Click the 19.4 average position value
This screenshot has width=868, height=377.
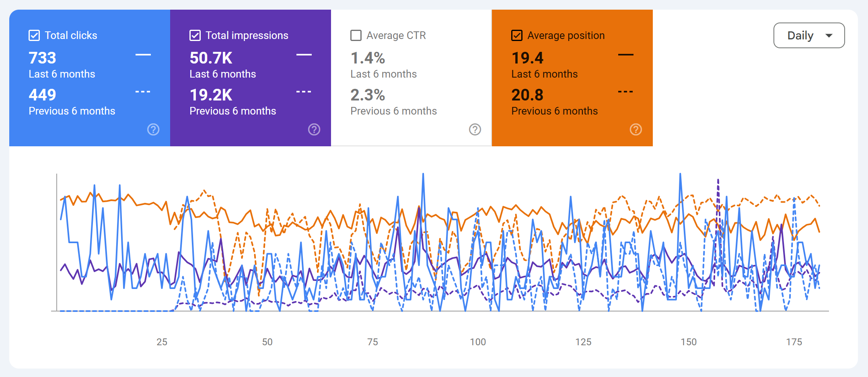click(x=527, y=58)
